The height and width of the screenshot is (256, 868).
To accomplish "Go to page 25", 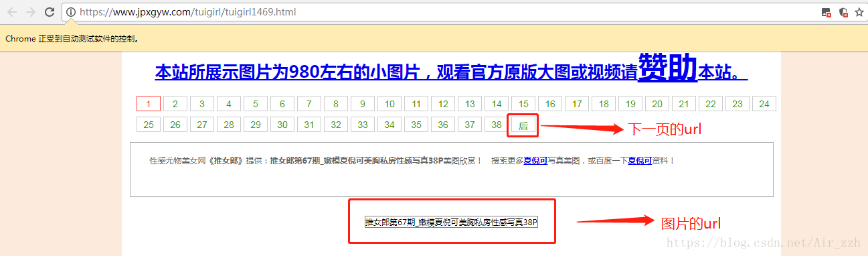I will click(149, 125).
